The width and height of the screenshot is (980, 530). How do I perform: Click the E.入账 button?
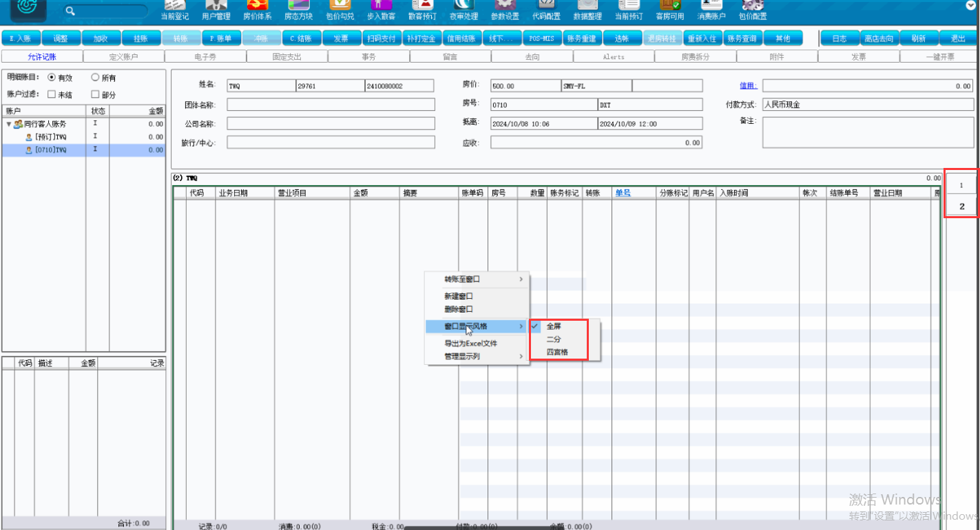[21, 39]
